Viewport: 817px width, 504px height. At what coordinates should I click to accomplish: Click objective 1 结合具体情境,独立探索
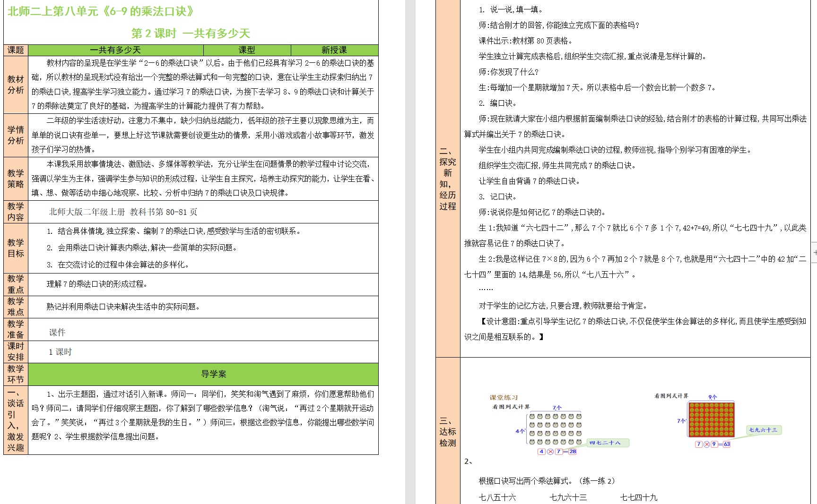pos(174,231)
